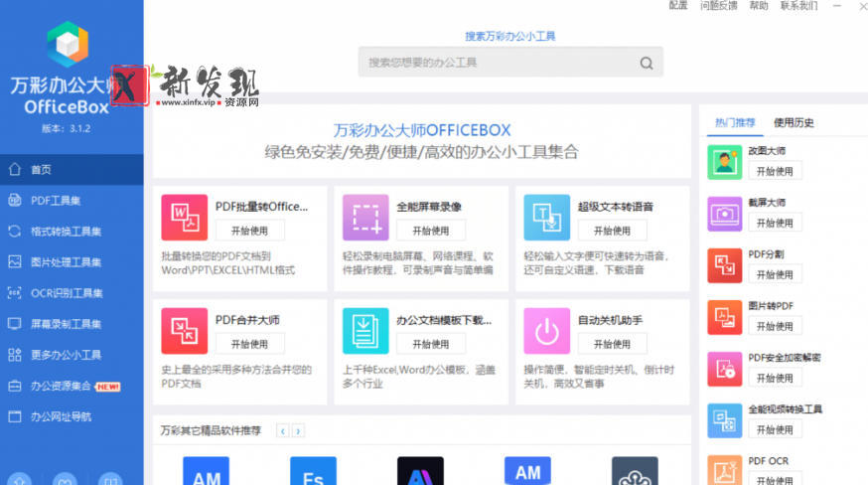Viewport: 868px width, 485px height.
Task: Click 联系我们 in the title bar
Action: pos(798,6)
